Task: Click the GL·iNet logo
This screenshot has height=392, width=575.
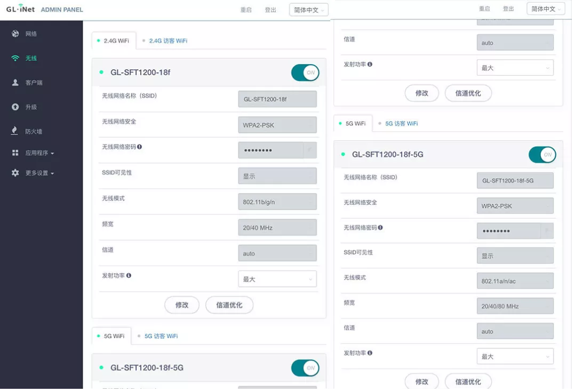Action: point(20,9)
